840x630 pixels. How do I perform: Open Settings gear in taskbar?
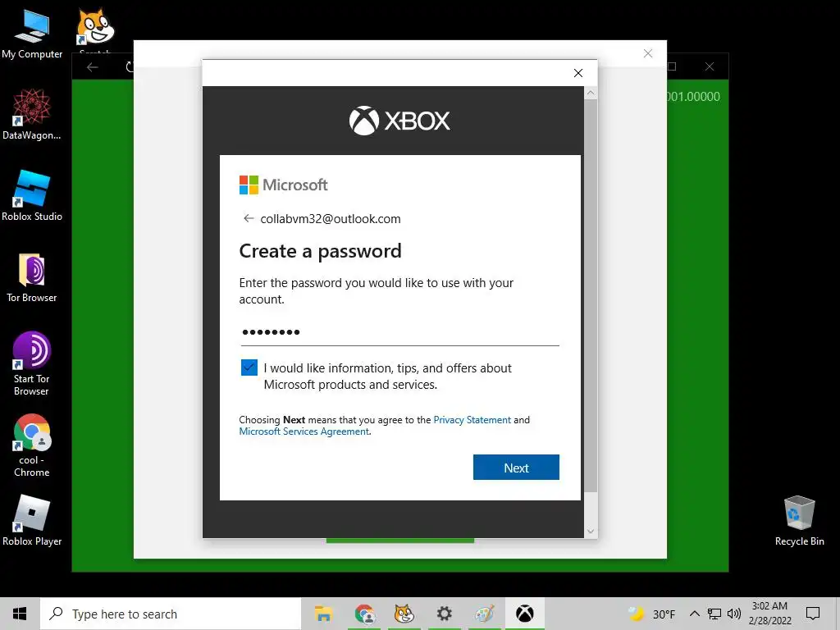tap(444, 614)
